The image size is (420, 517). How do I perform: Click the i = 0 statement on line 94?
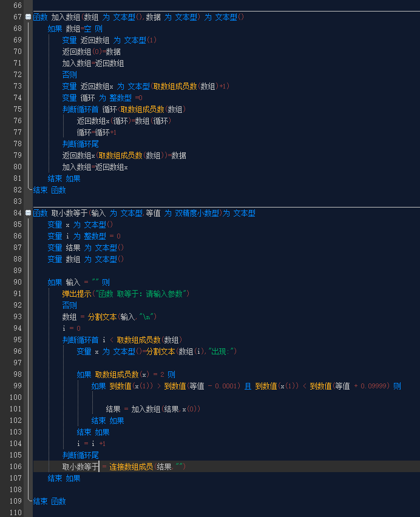pyautogui.click(x=71, y=329)
